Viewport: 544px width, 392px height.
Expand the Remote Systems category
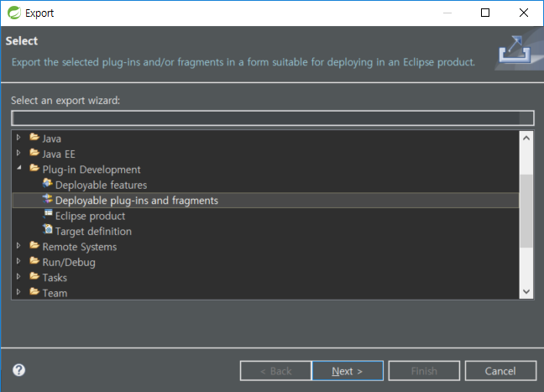(18, 246)
